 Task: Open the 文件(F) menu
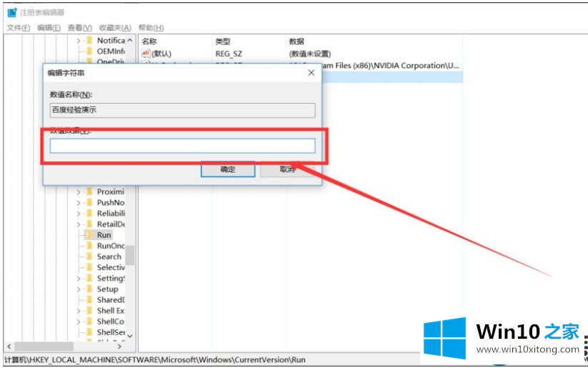coord(19,28)
